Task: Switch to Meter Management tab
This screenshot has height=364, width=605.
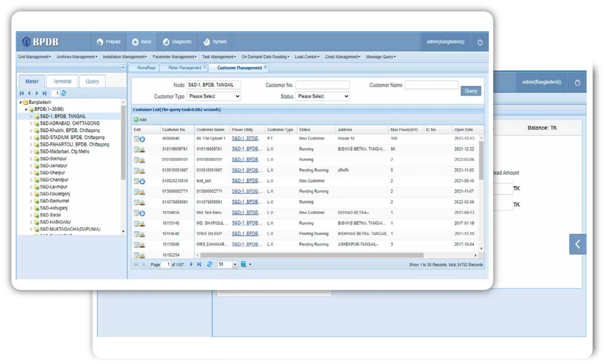Action: coord(184,68)
